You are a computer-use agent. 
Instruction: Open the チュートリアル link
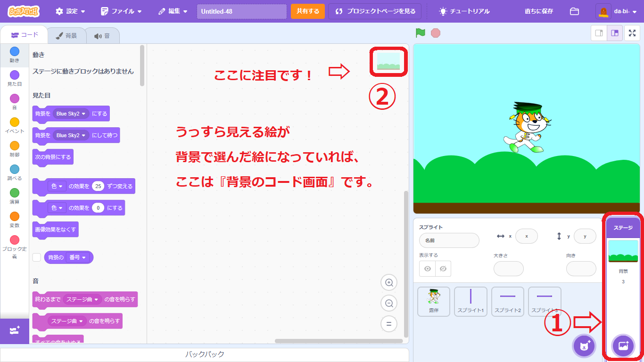click(464, 11)
